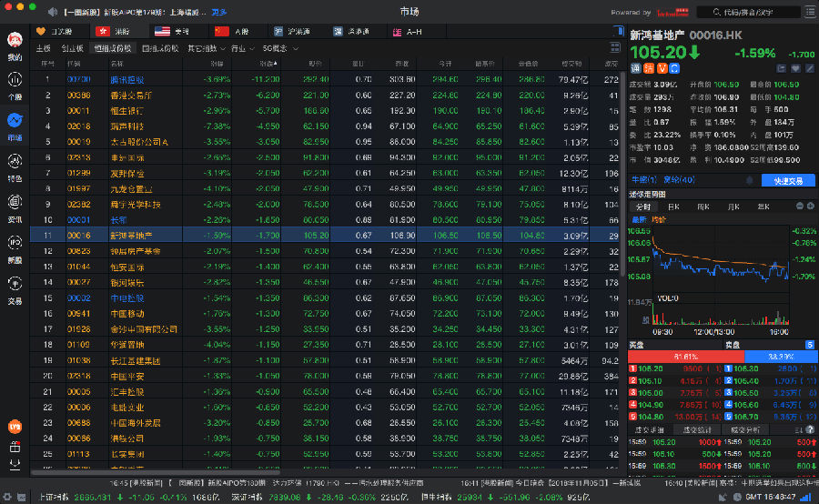Select the 国指成份股 sub-tab
Viewport: 819px width, 504px height.
[x=160, y=48]
